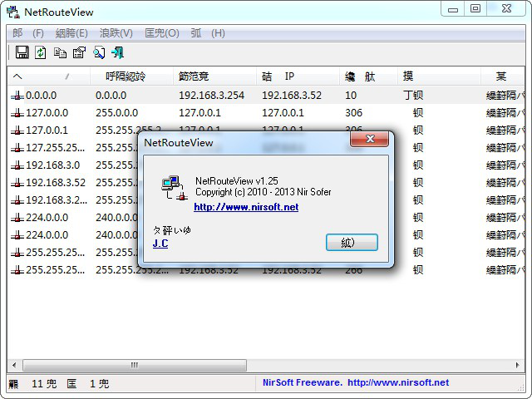Click the route icon beside 192.168.3.52 destination
Screen dimensions: 532x399
[17, 183]
